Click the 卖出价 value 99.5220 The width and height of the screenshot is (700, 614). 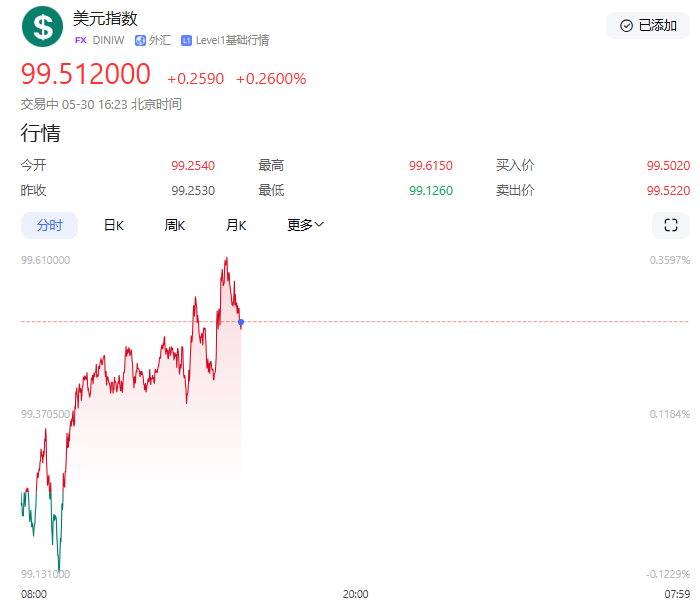(x=668, y=191)
